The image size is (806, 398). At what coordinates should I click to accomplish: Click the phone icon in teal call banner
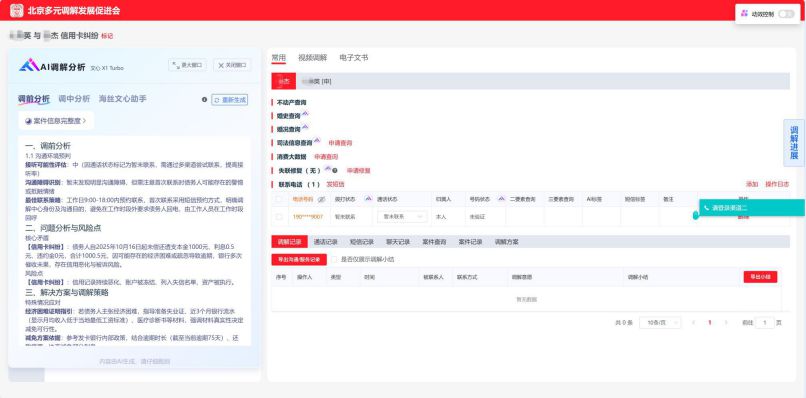tap(706, 208)
